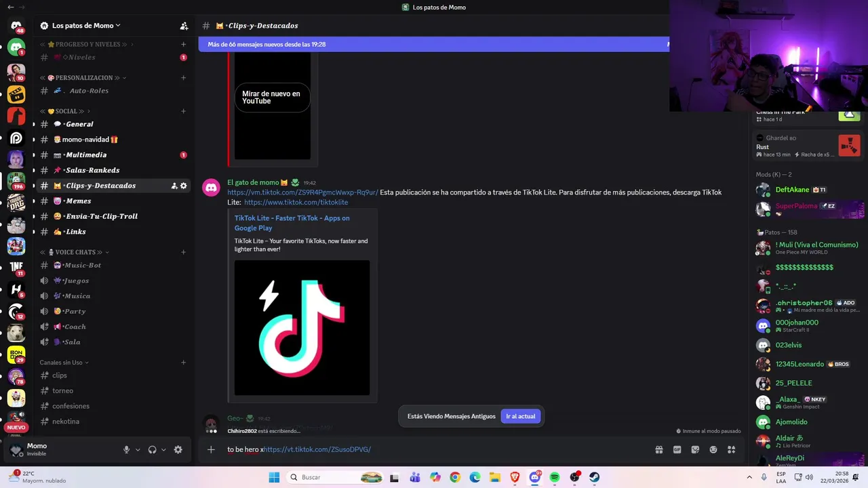Open the TNF server icon

click(16, 267)
